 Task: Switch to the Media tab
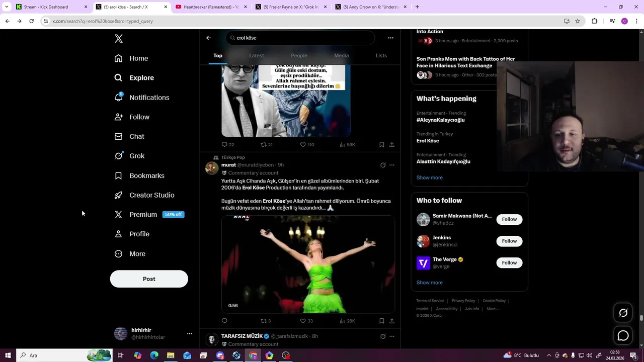[x=342, y=56]
